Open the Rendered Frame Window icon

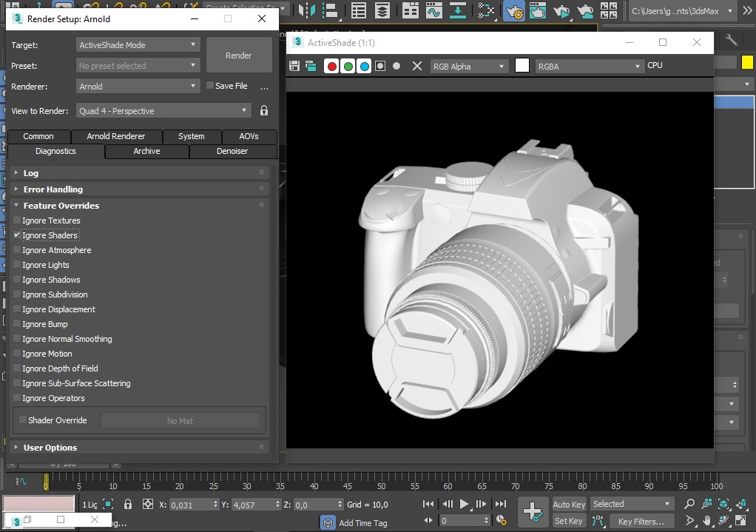(538, 10)
